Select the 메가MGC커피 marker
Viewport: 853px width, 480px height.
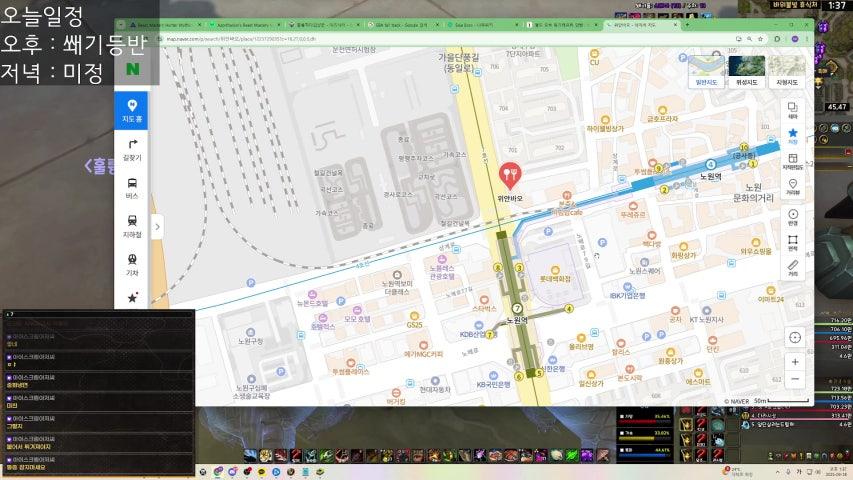click(x=423, y=349)
